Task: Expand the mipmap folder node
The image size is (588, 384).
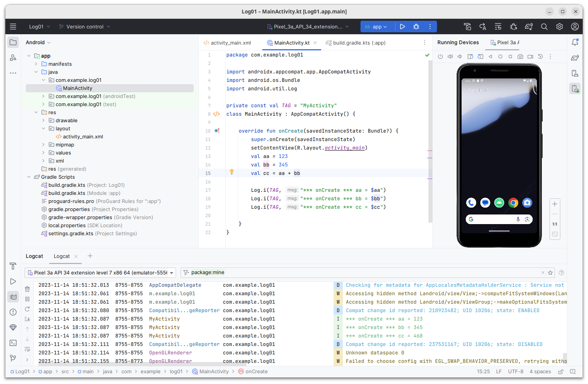Action: (x=43, y=145)
